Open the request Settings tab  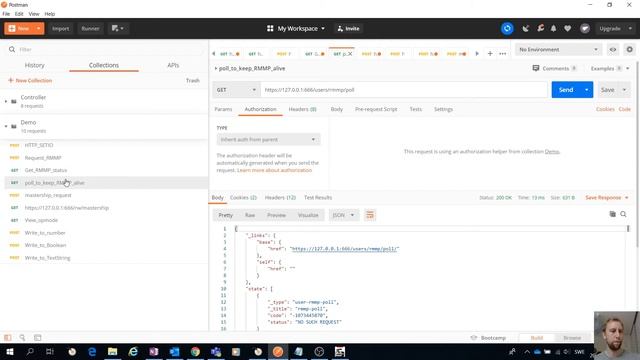pyautogui.click(x=443, y=109)
